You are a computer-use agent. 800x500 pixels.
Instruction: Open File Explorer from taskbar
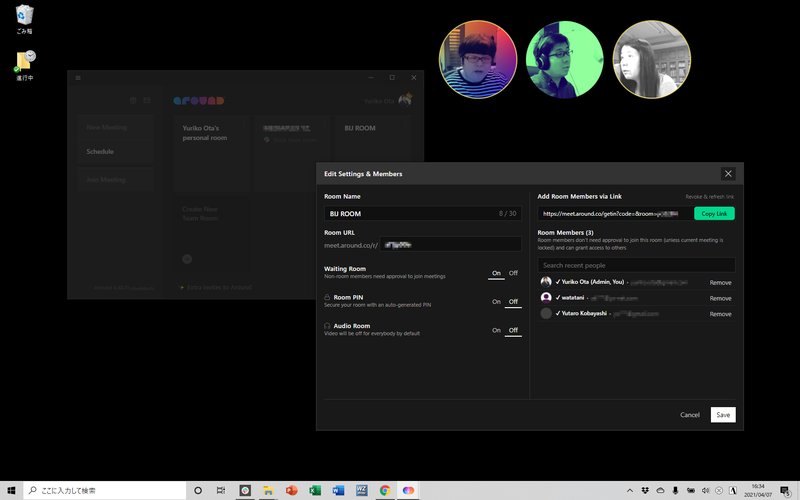tap(268, 490)
